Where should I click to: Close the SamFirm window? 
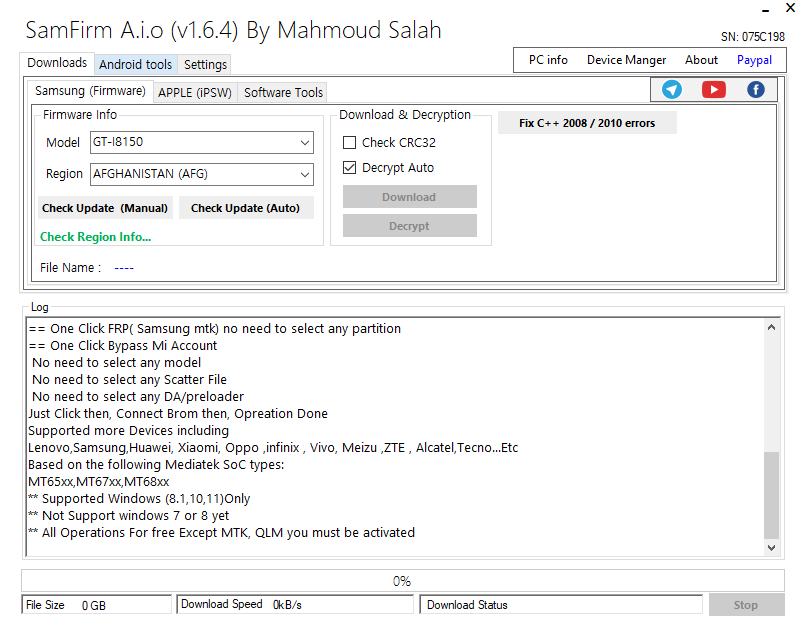(790, 8)
